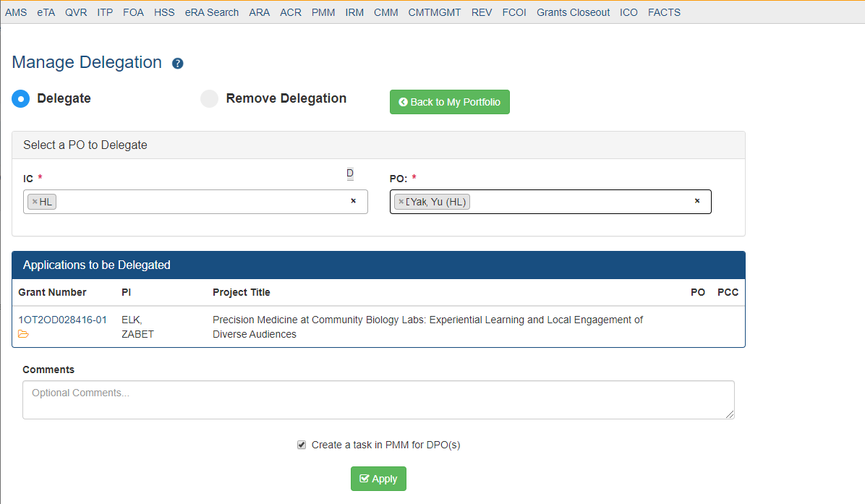
Task: Click Back to My Portfolio button
Action: point(450,102)
